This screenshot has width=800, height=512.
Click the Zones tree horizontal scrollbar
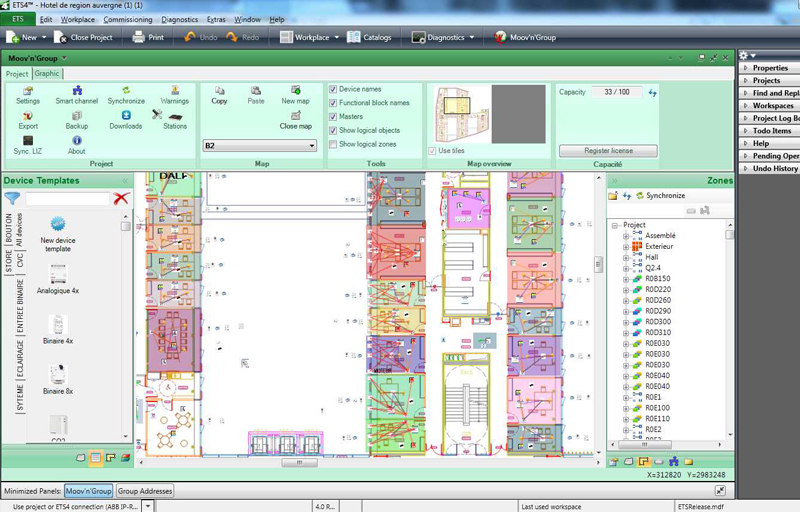(644, 445)
